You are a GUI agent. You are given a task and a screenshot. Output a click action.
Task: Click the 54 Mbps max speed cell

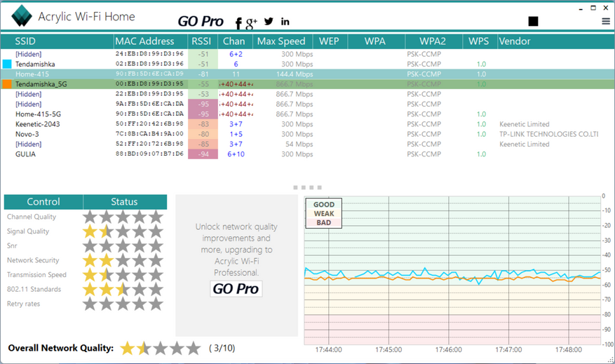coord(299,144)
